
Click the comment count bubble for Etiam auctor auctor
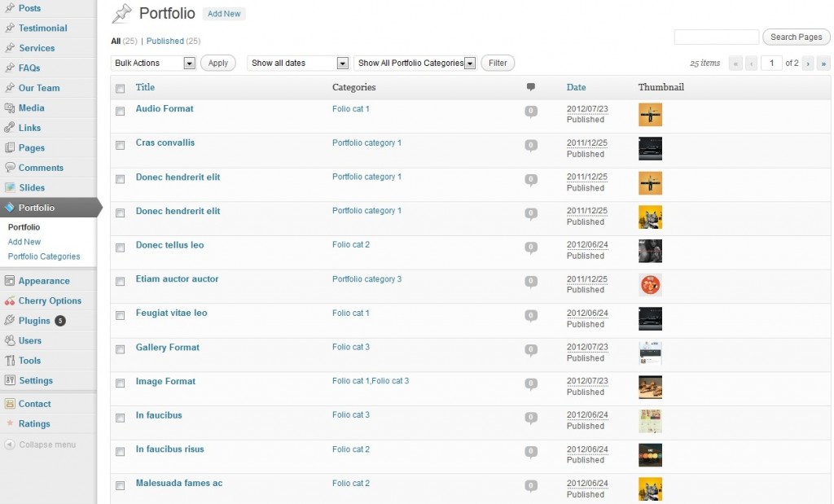point(531,282)
